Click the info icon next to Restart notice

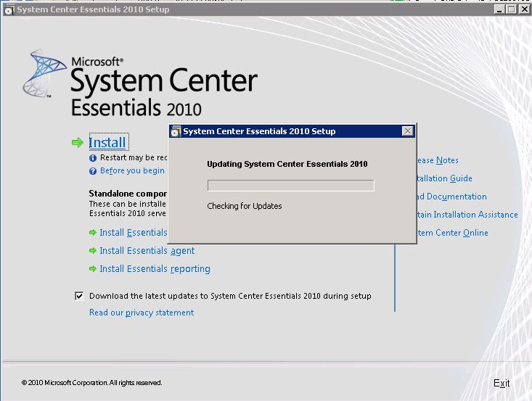pyautogui.click(x=93, y=158)
